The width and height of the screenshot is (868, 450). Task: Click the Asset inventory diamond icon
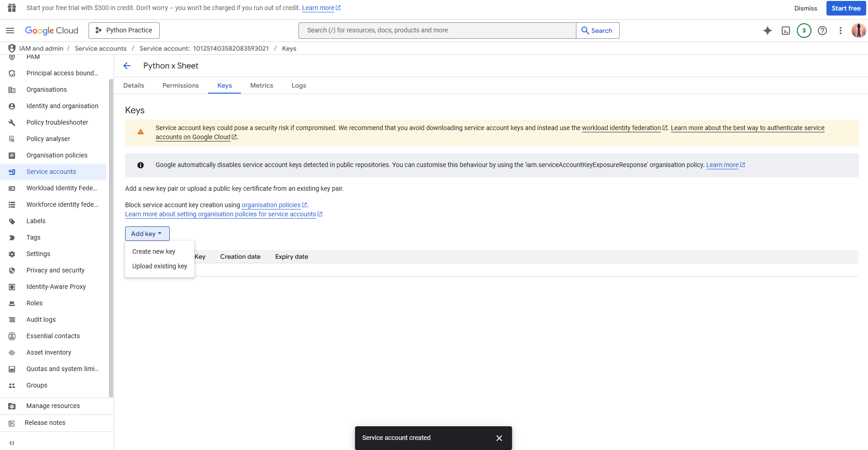[12, 353]
